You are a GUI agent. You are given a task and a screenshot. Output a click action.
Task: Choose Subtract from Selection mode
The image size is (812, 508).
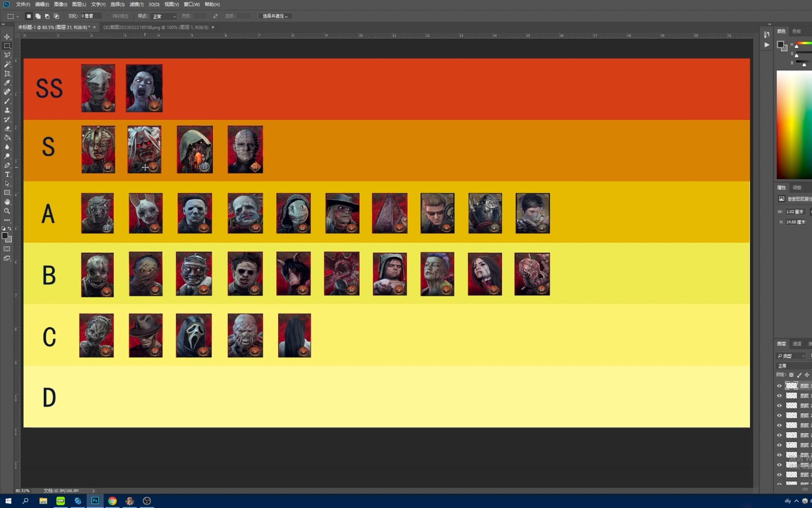[47, 16]
